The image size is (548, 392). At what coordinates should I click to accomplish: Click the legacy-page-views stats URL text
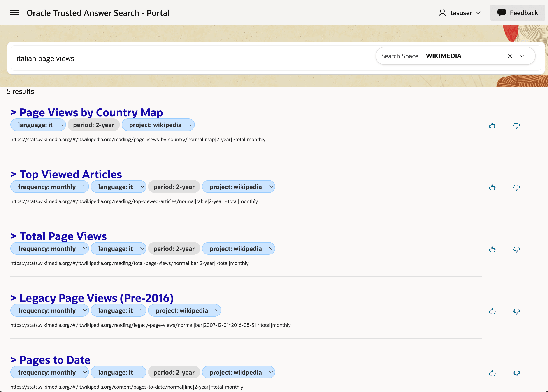[x=151, y=325]
